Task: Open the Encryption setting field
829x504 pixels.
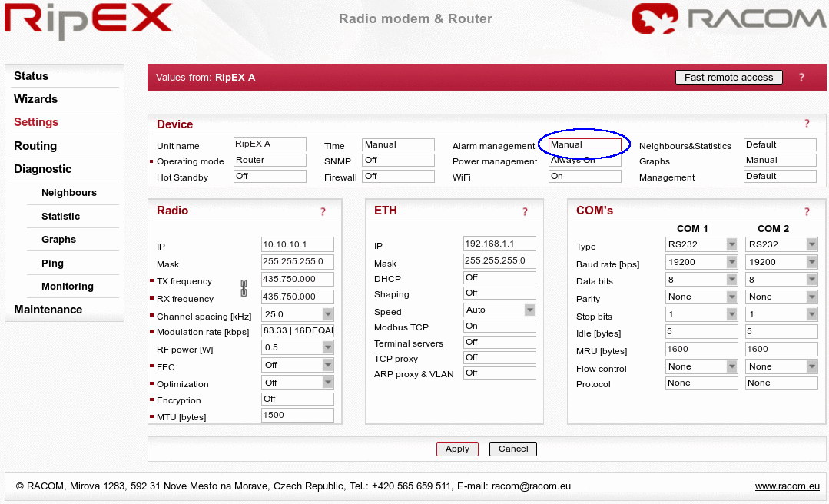Action: [297, 400]
